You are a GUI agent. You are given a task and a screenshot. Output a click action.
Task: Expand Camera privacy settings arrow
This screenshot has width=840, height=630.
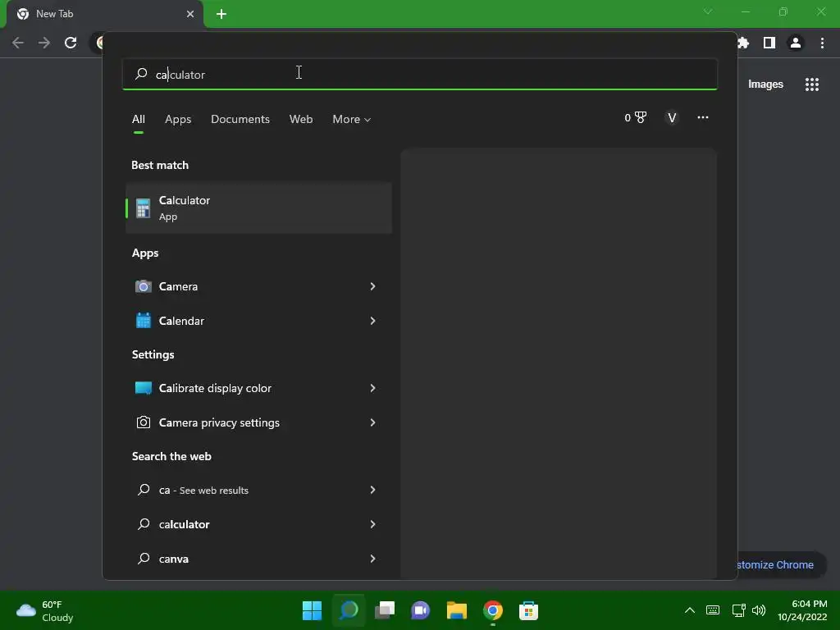(372, 422)
